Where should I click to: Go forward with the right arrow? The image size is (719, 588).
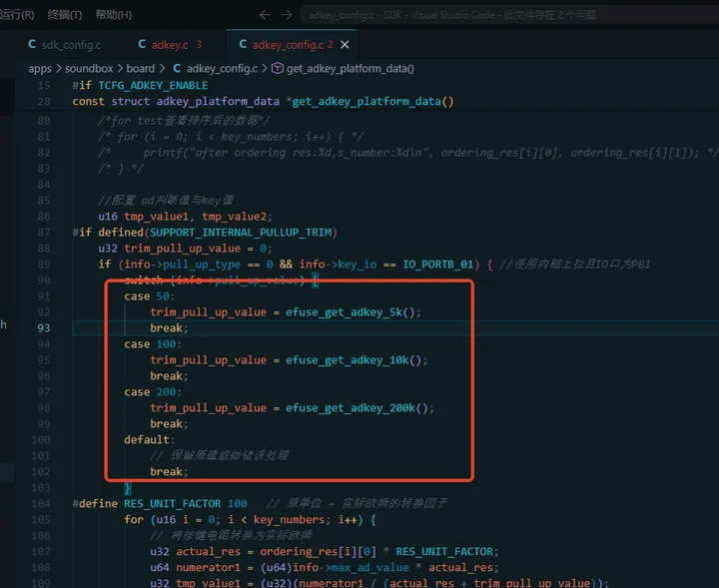pyautogui.click(x=287, y=15)
